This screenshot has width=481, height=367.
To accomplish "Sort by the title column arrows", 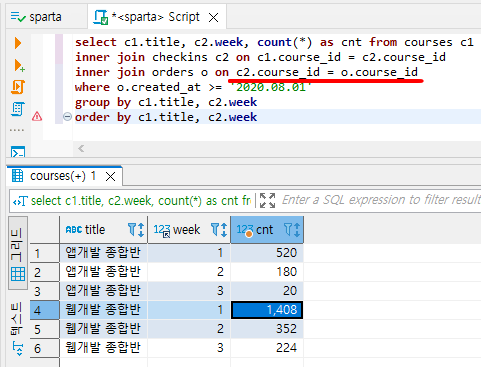I will tap(141, 230).
